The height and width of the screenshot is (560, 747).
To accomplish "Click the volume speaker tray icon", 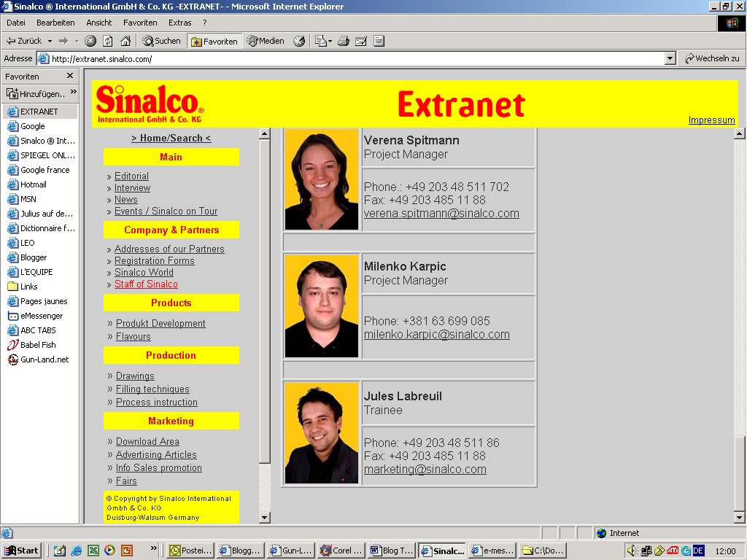I will (x=632, y=551).
